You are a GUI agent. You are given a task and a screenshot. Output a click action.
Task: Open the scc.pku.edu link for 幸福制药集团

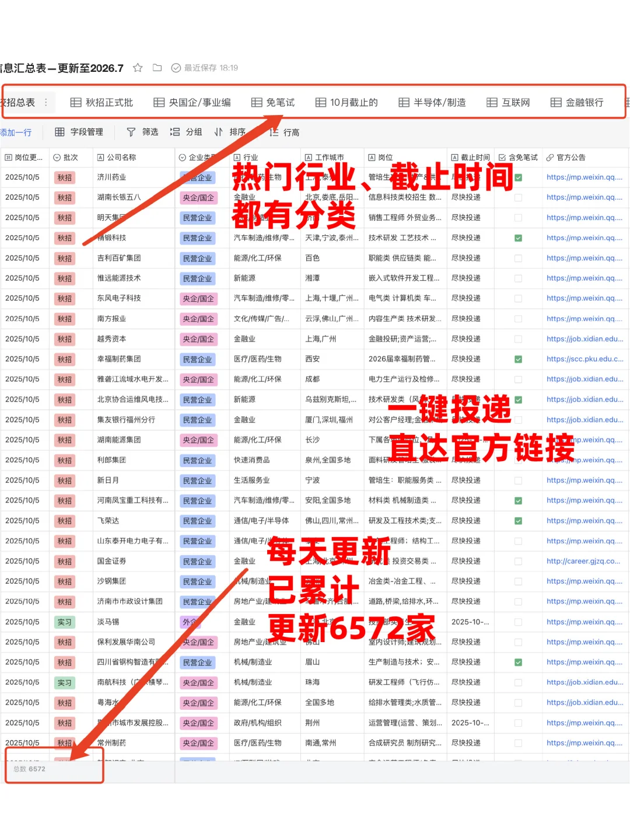click(x=584, y=359)
